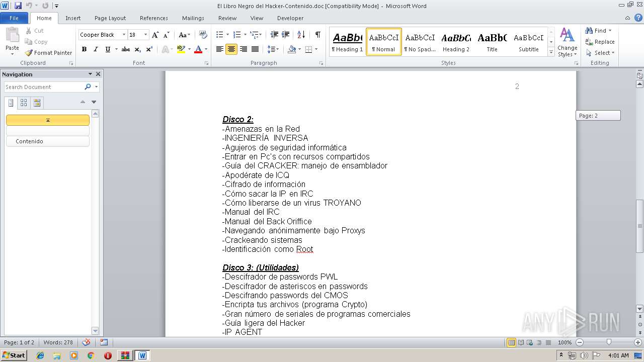
Task: Apply strikethrough formatting
Action: click(x=126, y=49)
